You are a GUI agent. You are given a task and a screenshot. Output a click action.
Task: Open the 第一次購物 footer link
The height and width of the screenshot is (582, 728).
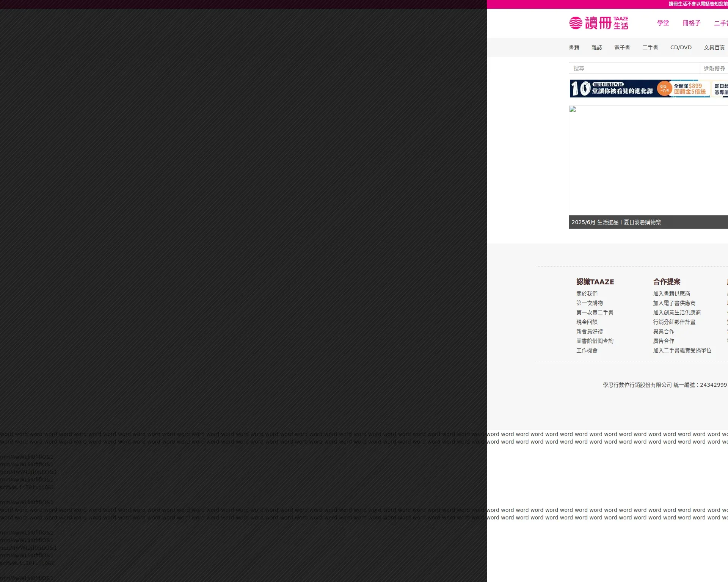pos(589,303)
